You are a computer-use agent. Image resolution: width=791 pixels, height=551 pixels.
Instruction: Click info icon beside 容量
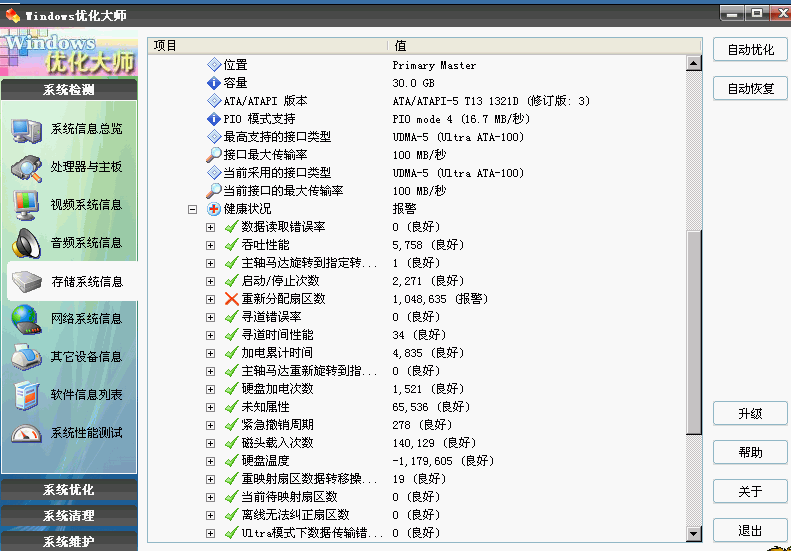(x=214, y=83)
